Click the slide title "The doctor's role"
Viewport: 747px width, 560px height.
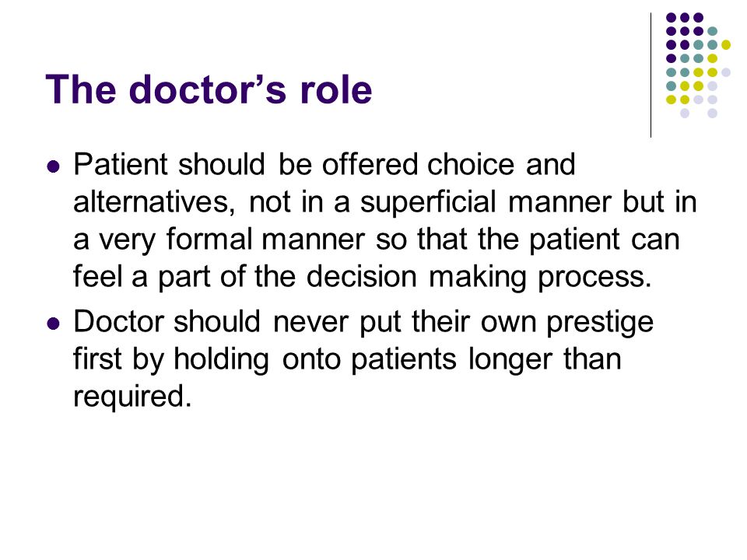[209, 89]
